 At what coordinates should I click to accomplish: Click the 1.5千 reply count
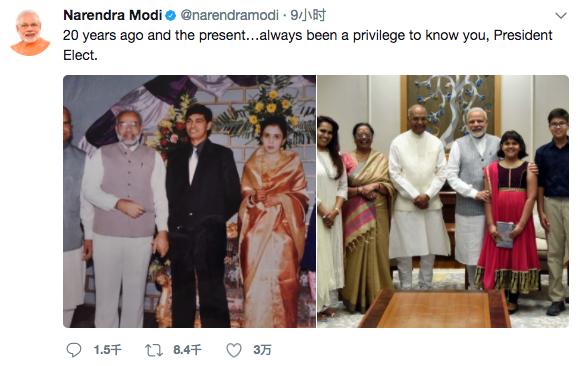(107, 350)
